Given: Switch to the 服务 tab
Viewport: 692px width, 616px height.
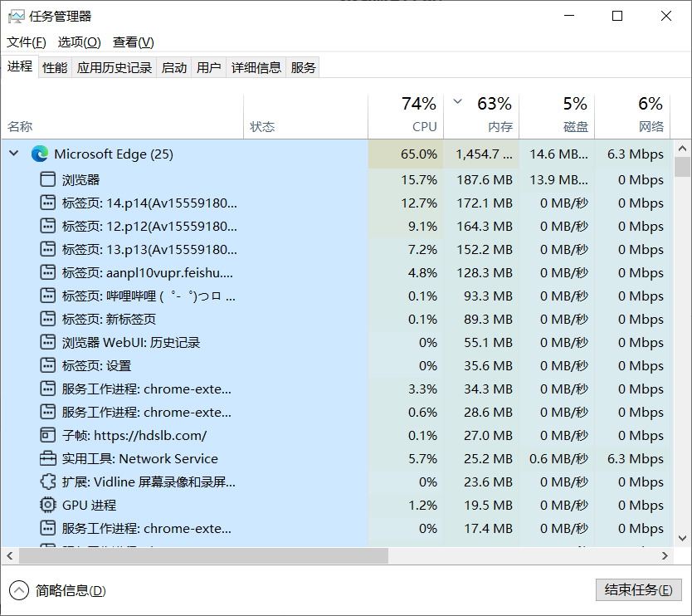Looking at the screenshot, I should pos(303,67).
